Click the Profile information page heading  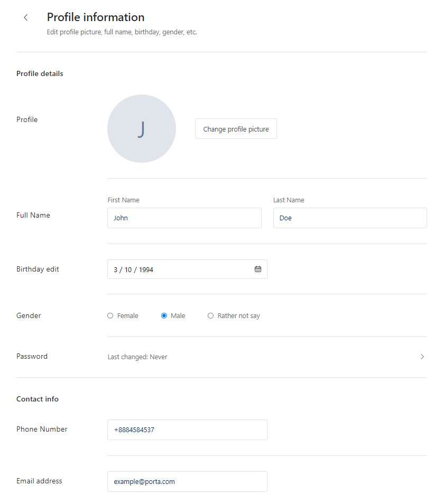96,17
